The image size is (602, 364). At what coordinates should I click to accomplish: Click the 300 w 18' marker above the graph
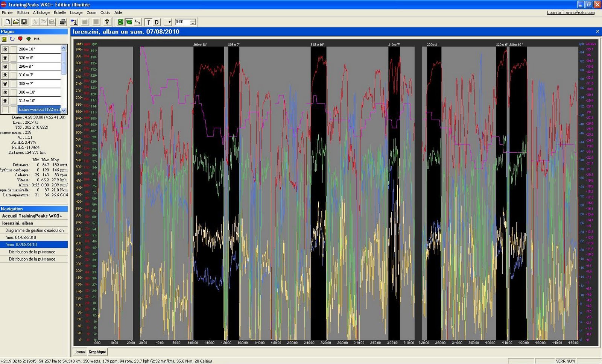200,45
